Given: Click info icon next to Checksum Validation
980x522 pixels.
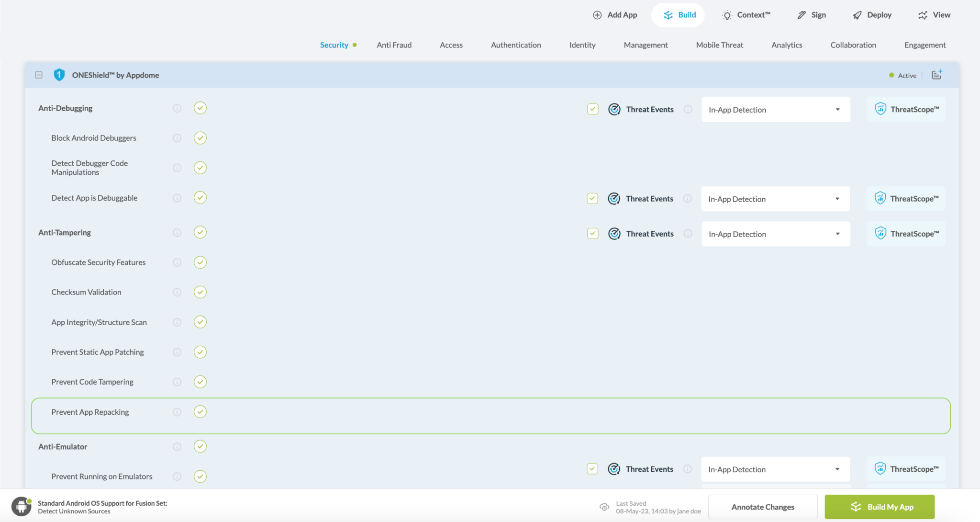Looking at the screenshot, I should tap(177, 292).
